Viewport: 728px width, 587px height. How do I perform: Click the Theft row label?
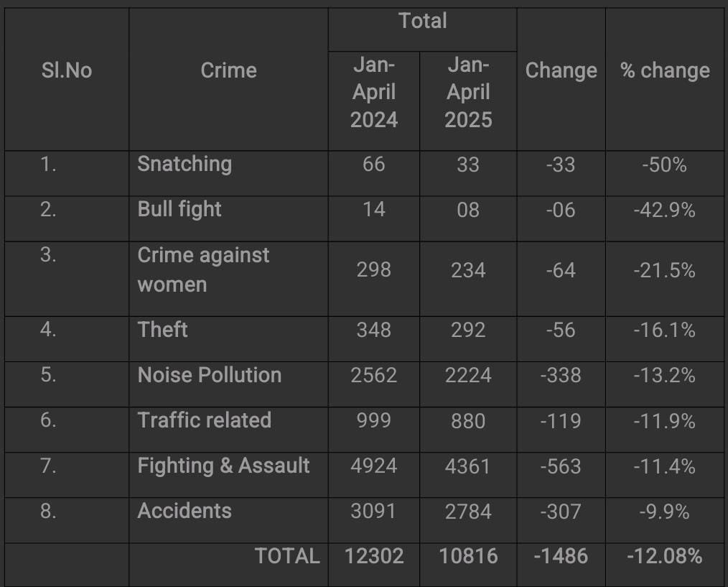[x=163, y=330]
